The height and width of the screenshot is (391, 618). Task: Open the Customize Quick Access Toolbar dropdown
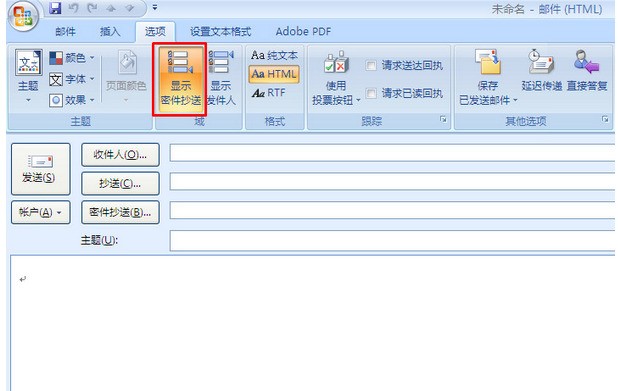[x=155, y=7]
